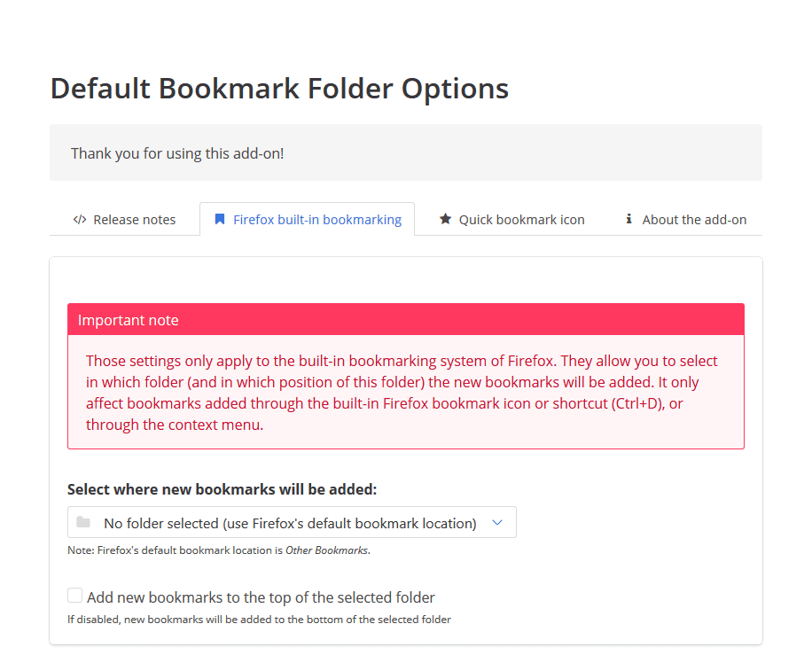This screenshot has height=663, width=812.
Task: Click the blue chevron arrow of folder dropdown
Action: 497,523
